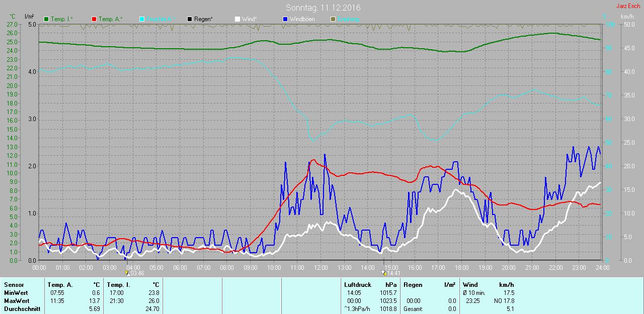Click the 07:55 minimum time entry
644x314 pixels.
coord(56,293)
